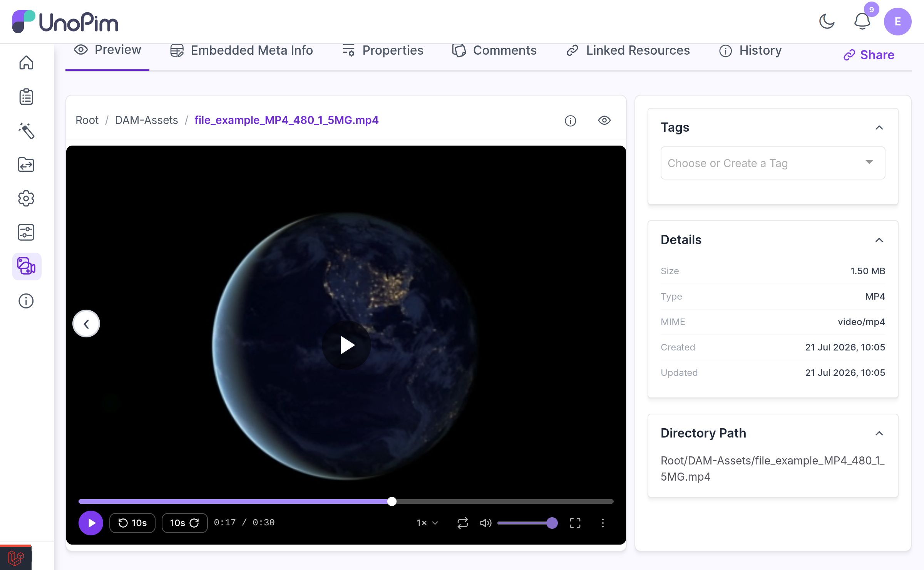Click the Details heading
The image size is (924, 570).
pos(681,240)
